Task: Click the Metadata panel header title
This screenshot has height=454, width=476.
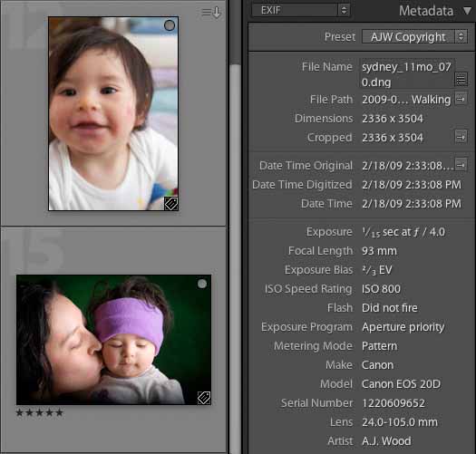Action: 426,11
